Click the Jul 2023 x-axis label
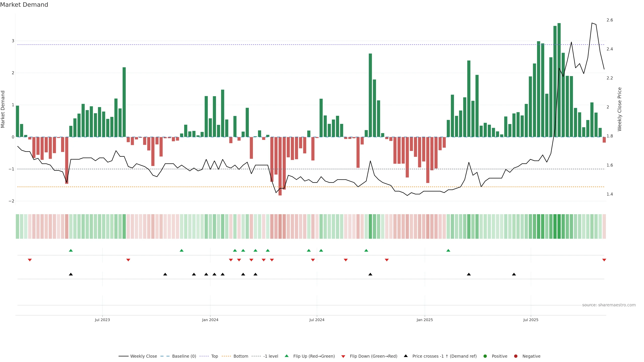 pyautogui.click(x=102, y=320)
